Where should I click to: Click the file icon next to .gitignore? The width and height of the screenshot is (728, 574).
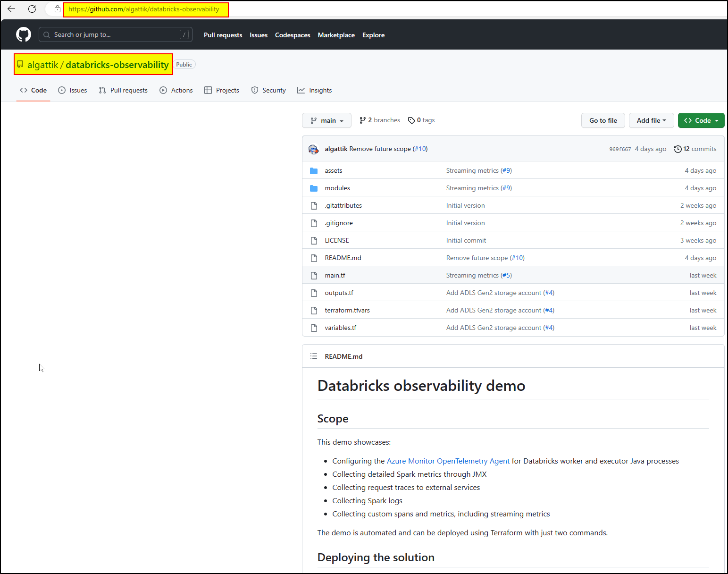coord(314,223)
